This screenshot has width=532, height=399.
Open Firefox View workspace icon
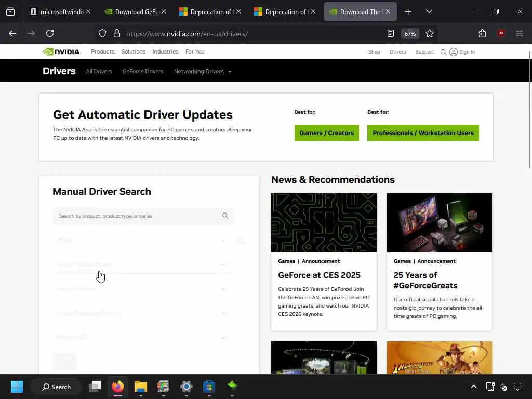pyautogui.click(x=10, y=12)
